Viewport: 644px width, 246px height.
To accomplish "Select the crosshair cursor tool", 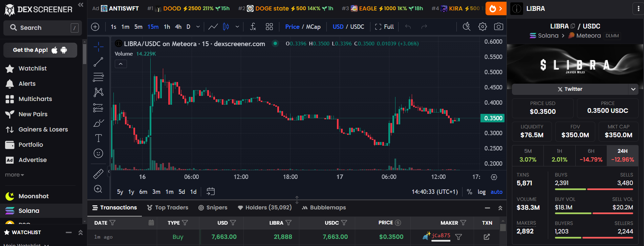I will (98, 47).
